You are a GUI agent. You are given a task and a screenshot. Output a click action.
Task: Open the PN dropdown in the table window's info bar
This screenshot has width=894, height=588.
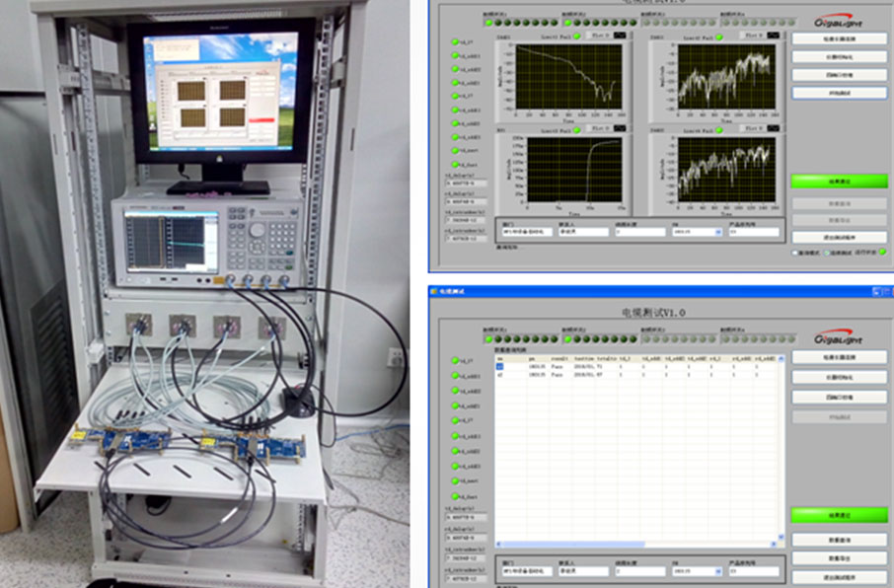718,571
